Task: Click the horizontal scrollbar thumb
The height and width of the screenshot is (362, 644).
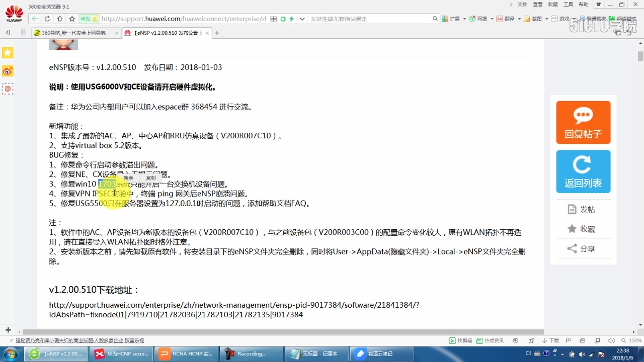Action: [283, 332]
